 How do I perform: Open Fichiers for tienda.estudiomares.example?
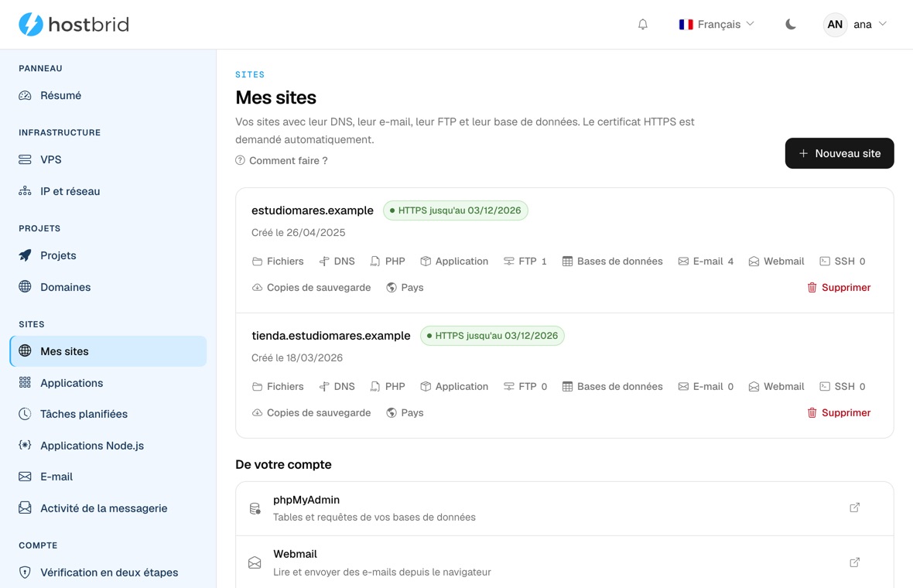click(x=278, y=387)
